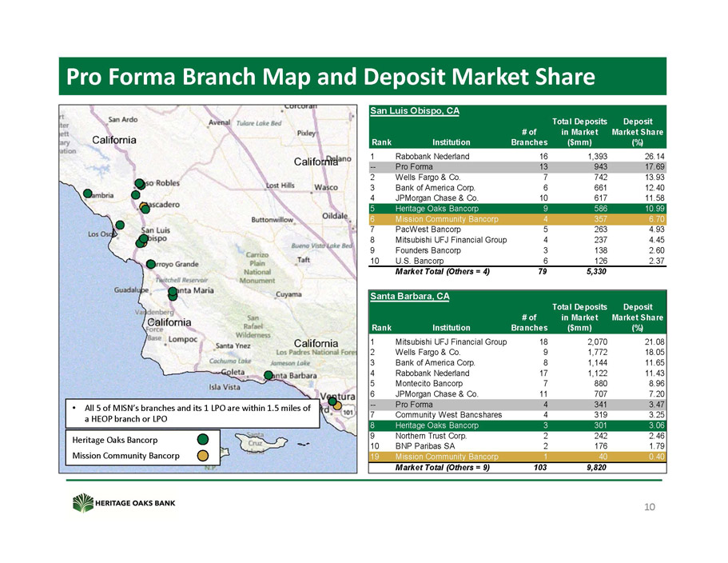
Task: Click 'U.S. Bancorp' row
Action: click(517, 261)
